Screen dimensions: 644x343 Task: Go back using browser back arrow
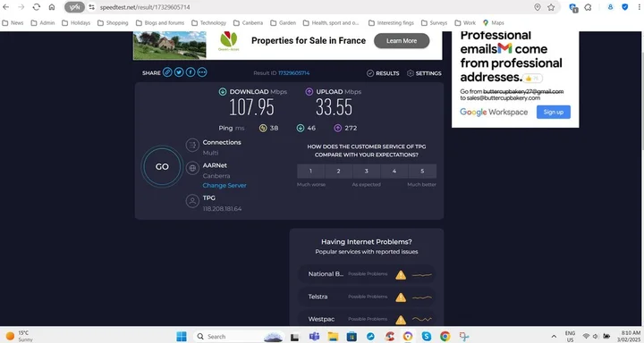pos(5,7)
